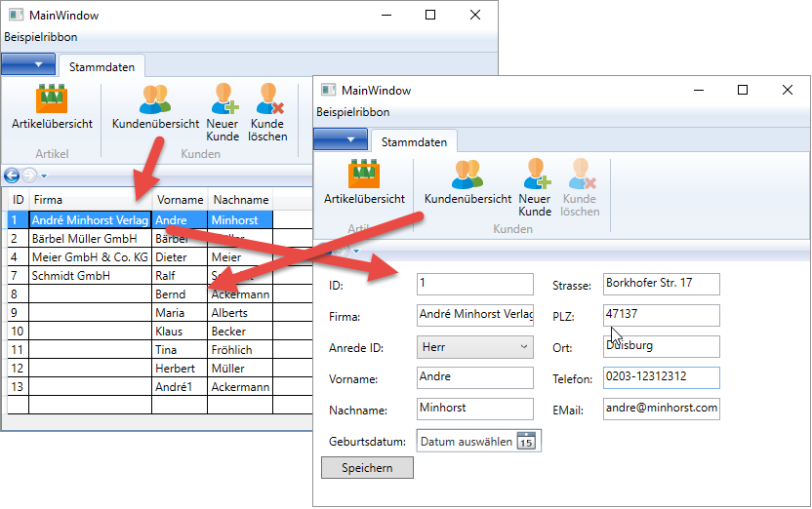Click the Nachname column header
The width and height of the screenshot is (812, 509).
239,200
